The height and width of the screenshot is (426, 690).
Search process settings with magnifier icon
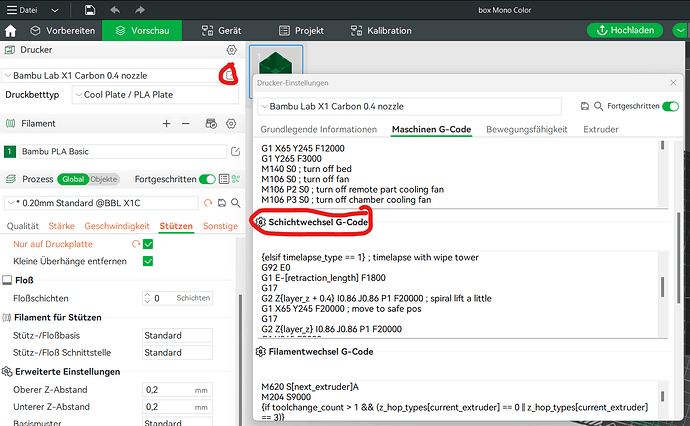pos(235,203)
